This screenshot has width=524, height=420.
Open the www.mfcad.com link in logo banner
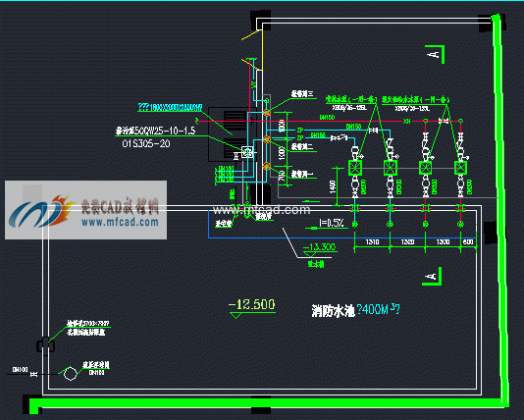click(x=120, y=222)
